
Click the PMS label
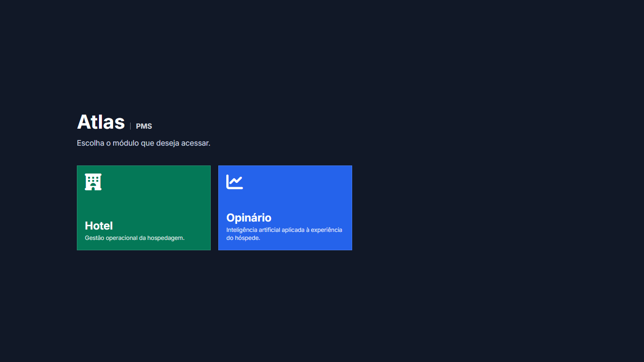[x=144, y=126]
